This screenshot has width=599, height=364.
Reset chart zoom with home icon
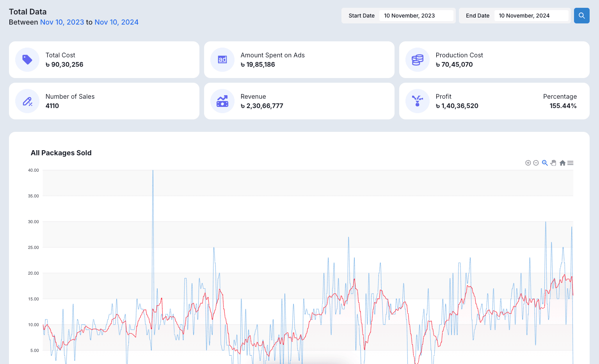tap(562, 163)
